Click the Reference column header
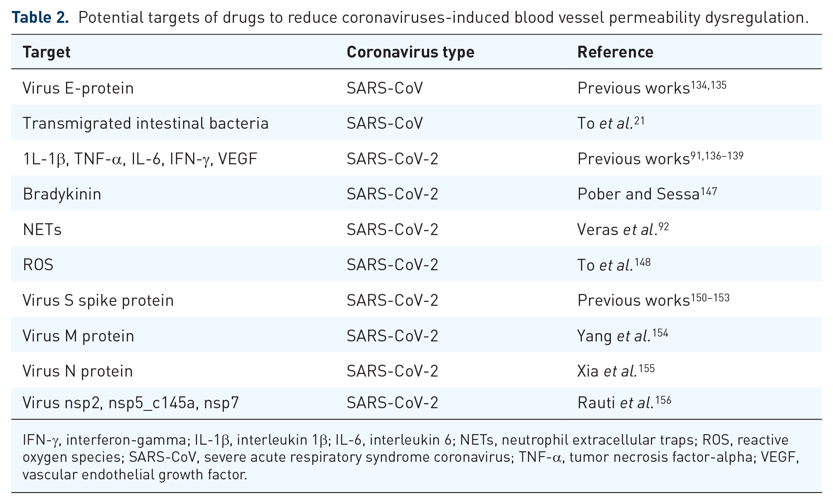Viewport: 833px width, 504px height. (615, 52)
